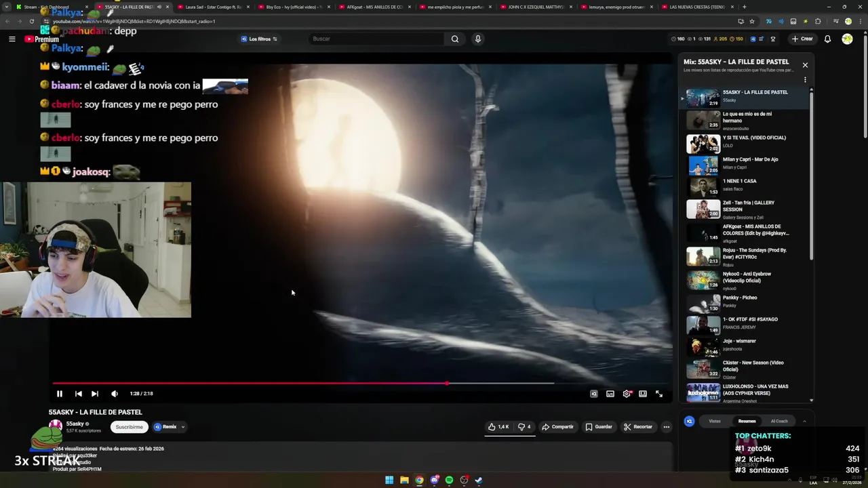Image resolution: width=868 pixels, height=488 pixels.
Task: Collapse the panel with chevron beside AI Coach
Action: (x=804, y=422)
